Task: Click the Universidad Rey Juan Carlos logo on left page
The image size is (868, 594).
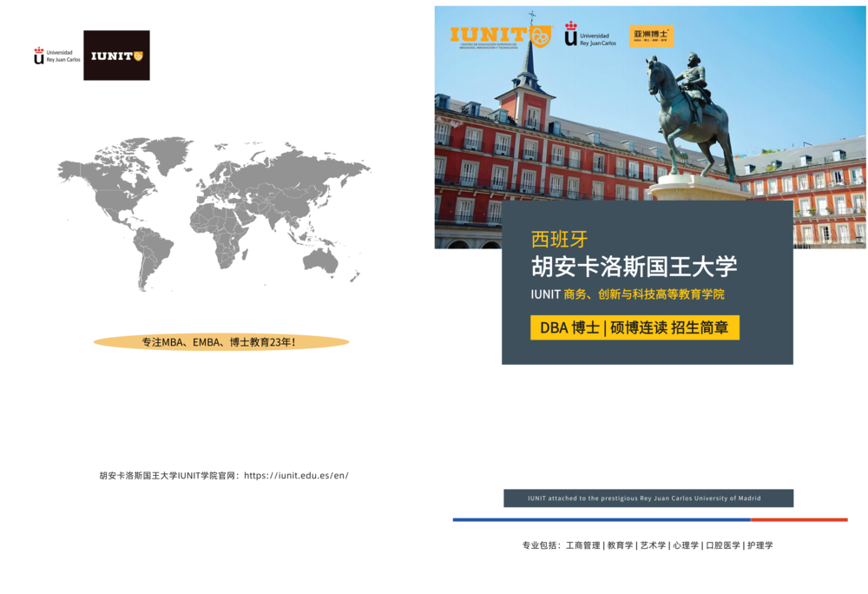Action: pyautogui.click(x=57, y=56)
